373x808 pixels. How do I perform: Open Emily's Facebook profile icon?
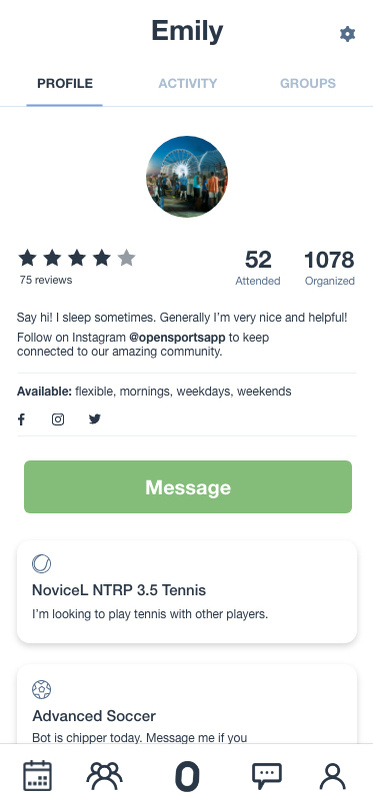pos(21,419)
